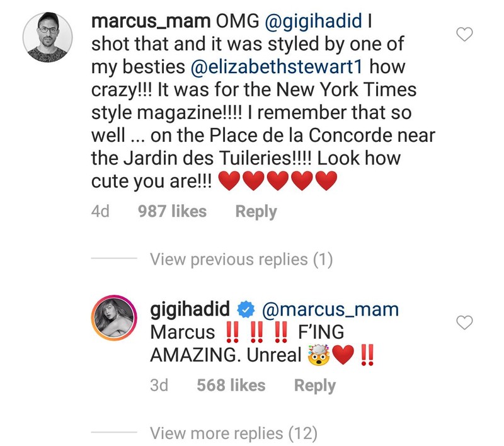Expand View more replies (12)
Image resolution: width=504 pixels, height=446 pixels.
tap(234, 433)
